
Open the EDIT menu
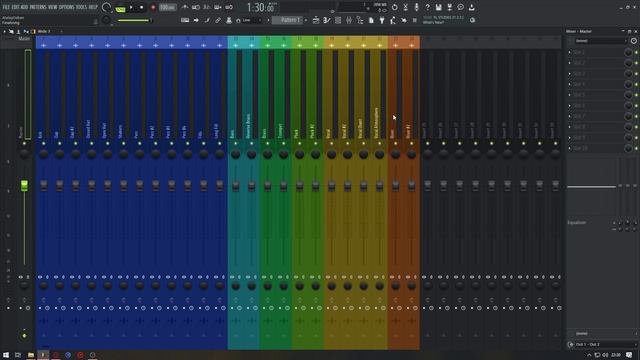(16, 7)
